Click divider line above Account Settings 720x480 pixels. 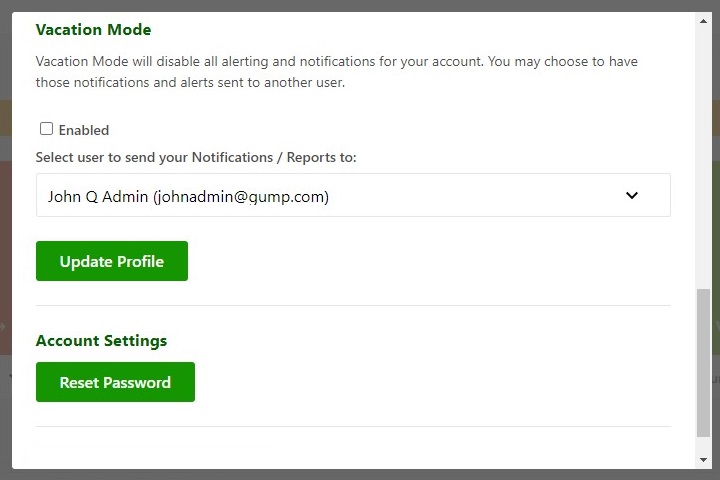[352, 306]
